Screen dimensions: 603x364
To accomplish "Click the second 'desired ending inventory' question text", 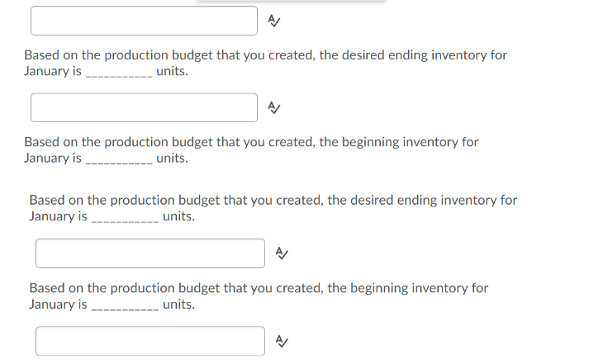I will coord(273,201).
